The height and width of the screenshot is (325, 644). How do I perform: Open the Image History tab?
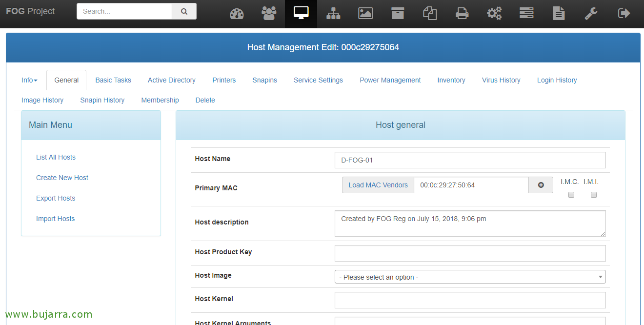(42, 100)
